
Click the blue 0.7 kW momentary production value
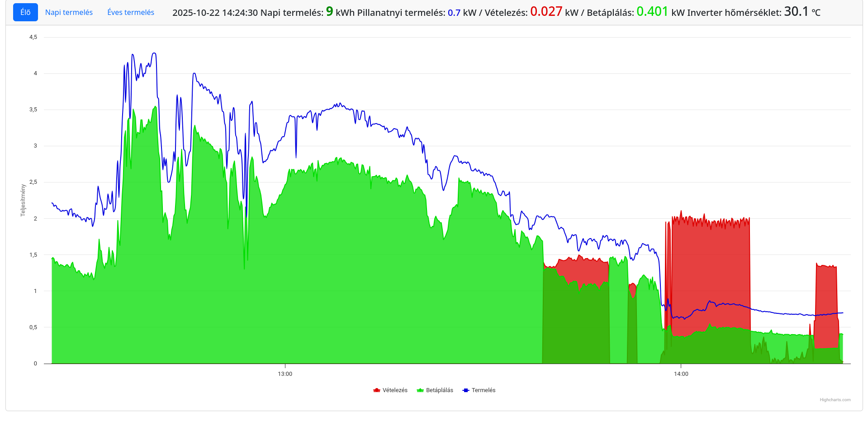coord(454,13)
